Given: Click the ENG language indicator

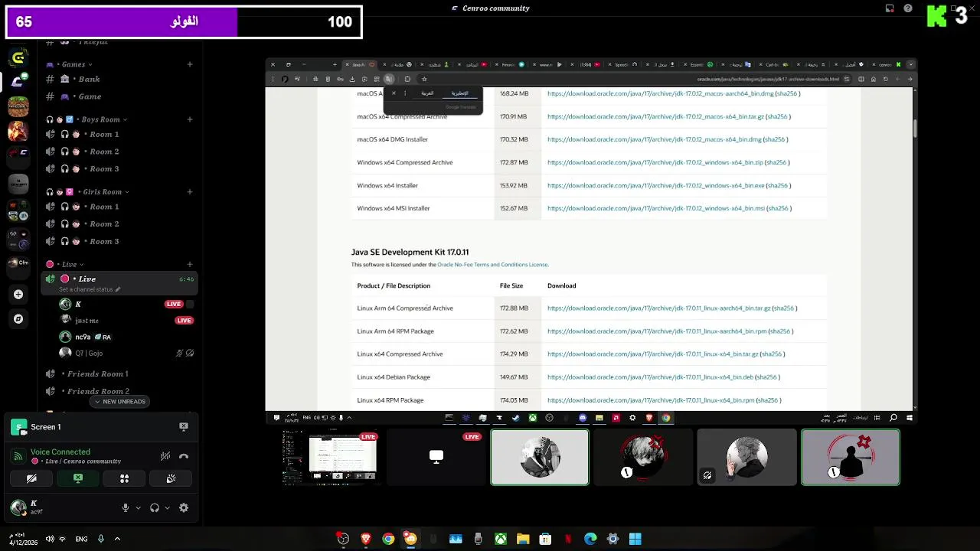Looking at the screenshot, I should point(81,539).
